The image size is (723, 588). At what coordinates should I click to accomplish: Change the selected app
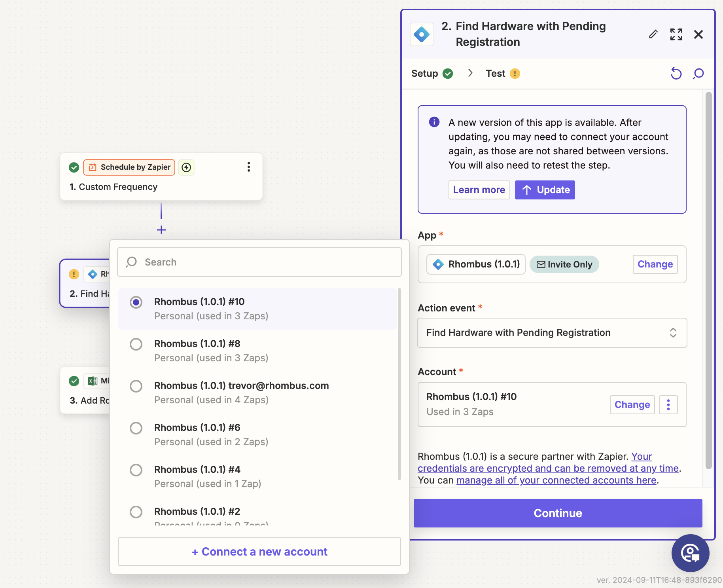click(655, 264)
